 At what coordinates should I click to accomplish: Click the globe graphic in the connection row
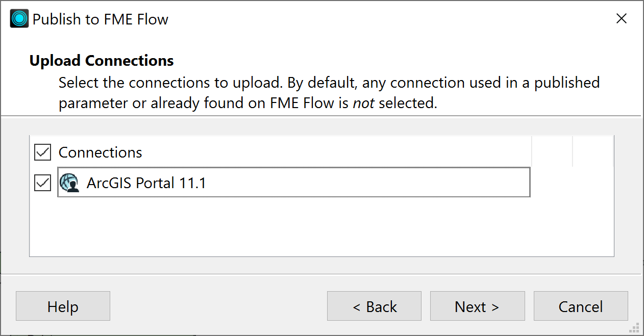tap(68, 181)
